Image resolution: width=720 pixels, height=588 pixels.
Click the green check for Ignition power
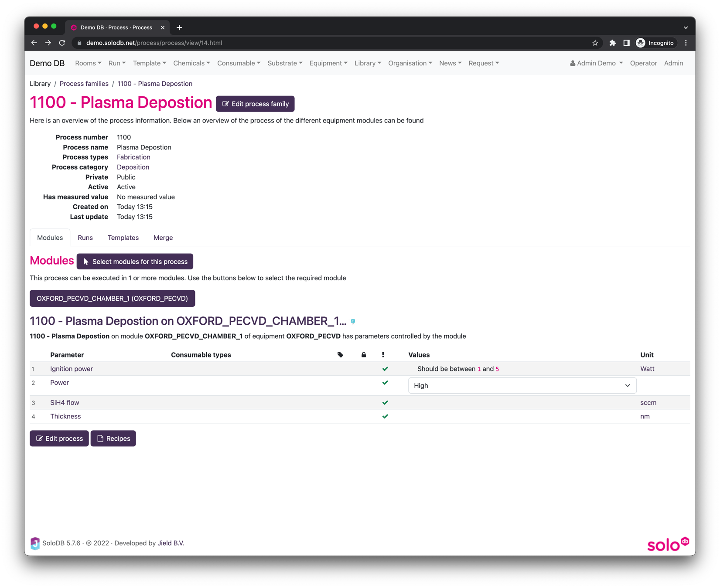click(x=385, y=369)
